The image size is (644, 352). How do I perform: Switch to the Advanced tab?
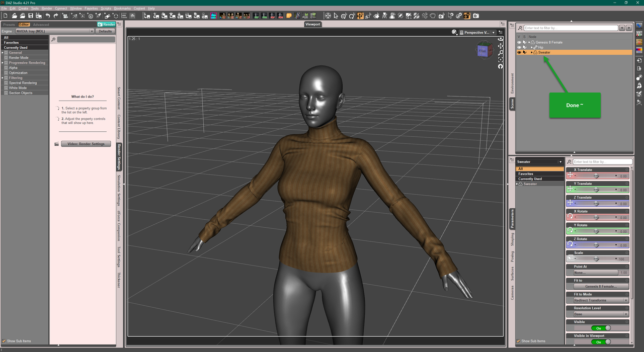coord(41,25)
